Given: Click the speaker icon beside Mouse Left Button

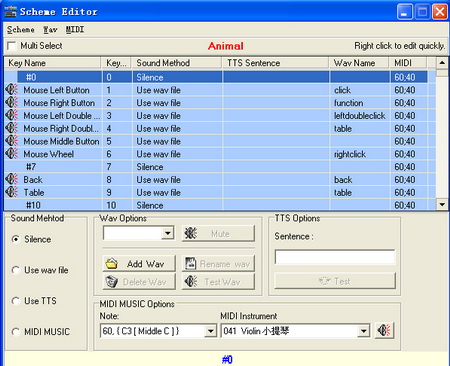Looking at the screenshot, I should point(11,90).
